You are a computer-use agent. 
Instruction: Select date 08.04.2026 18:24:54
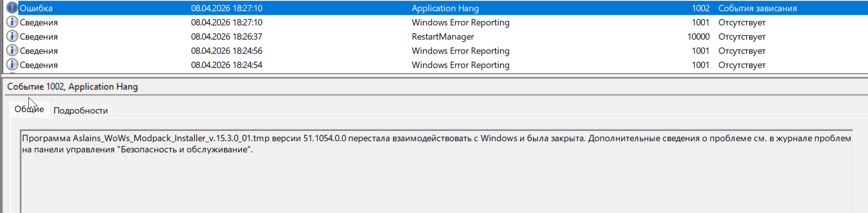tap(226, 65)
